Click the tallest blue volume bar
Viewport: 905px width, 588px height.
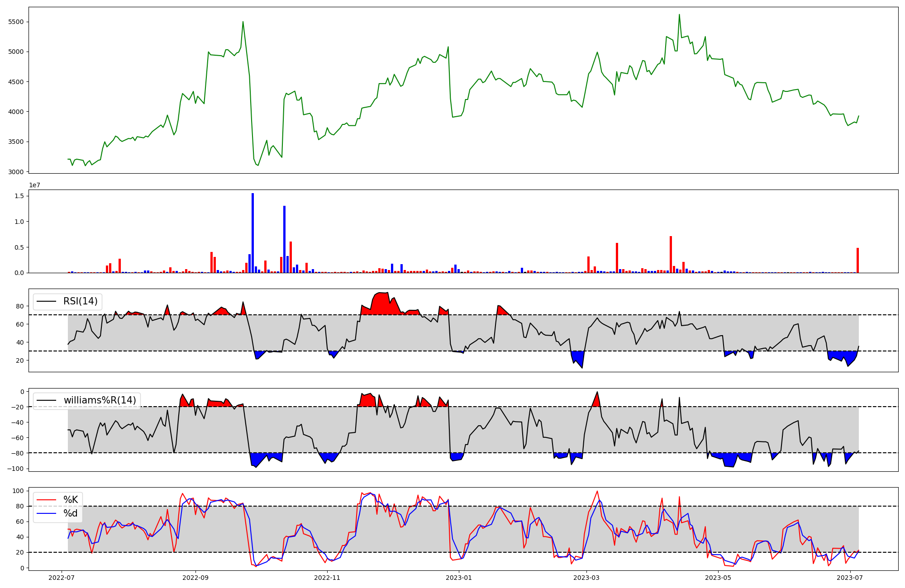(252, 233)
